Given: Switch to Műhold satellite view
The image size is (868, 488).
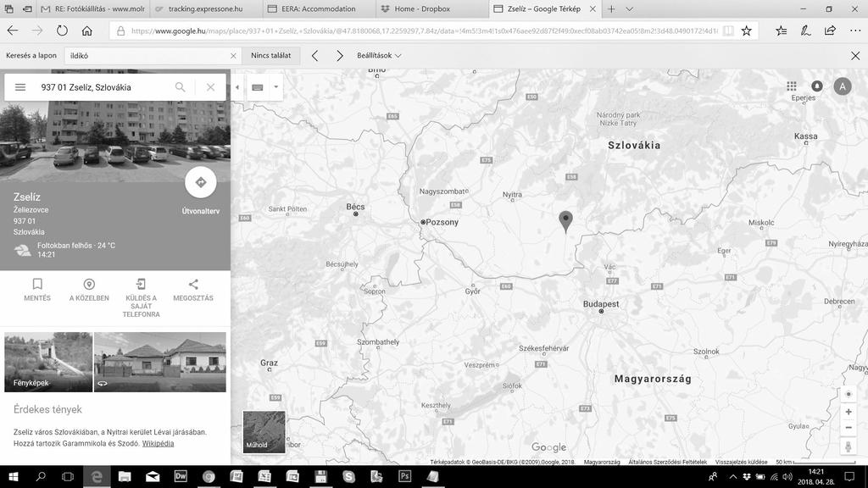Looking at the screenshot, I should [x=264, y=432].
